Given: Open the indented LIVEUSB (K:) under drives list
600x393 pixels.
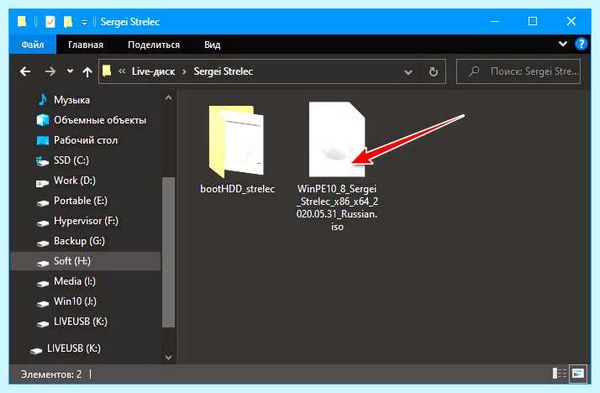Looking at the screenshot, I should click(80, 322).
